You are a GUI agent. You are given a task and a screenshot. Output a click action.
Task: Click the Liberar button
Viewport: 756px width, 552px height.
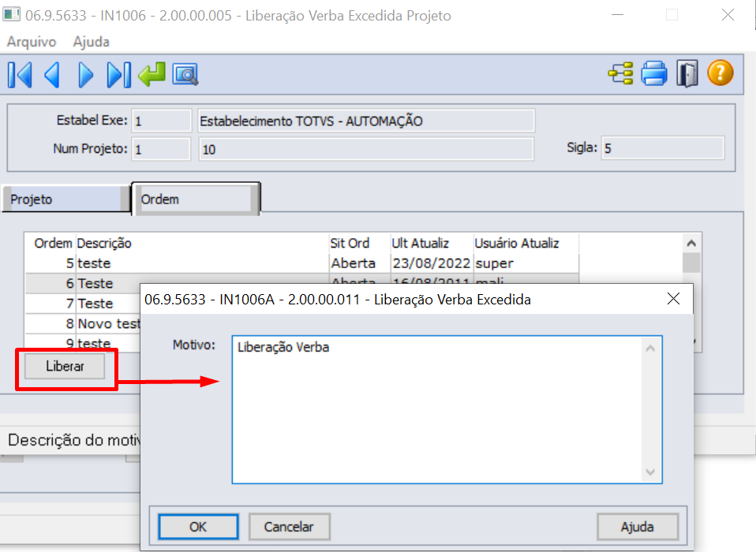[x=65, y=366]
